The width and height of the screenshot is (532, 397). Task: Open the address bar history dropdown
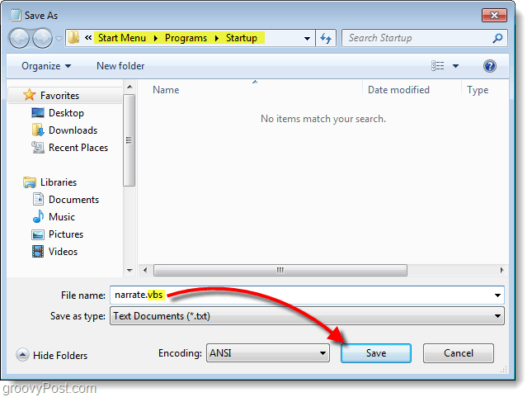307,38
